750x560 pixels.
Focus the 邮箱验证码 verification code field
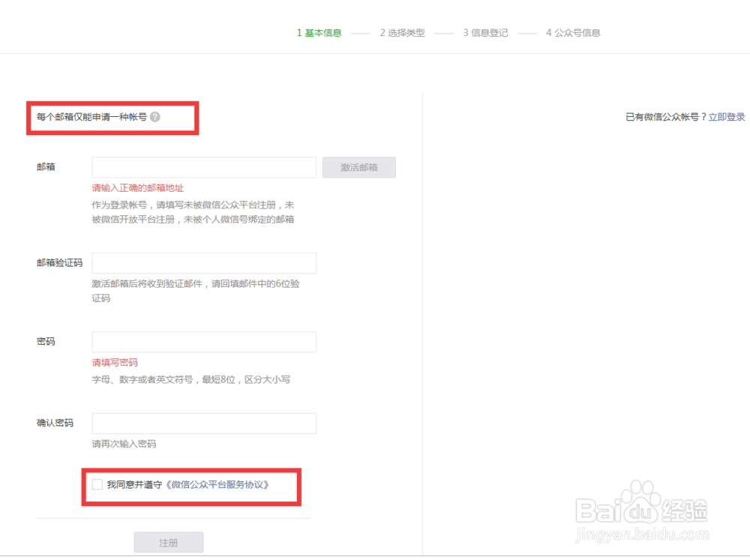pyautogui.click(x=203, y=263)
